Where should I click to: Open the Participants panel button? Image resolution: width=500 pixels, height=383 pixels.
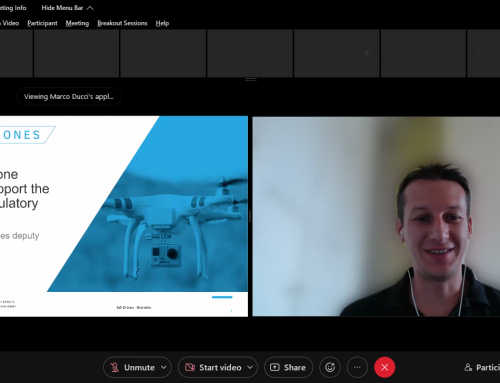(482, 367)
